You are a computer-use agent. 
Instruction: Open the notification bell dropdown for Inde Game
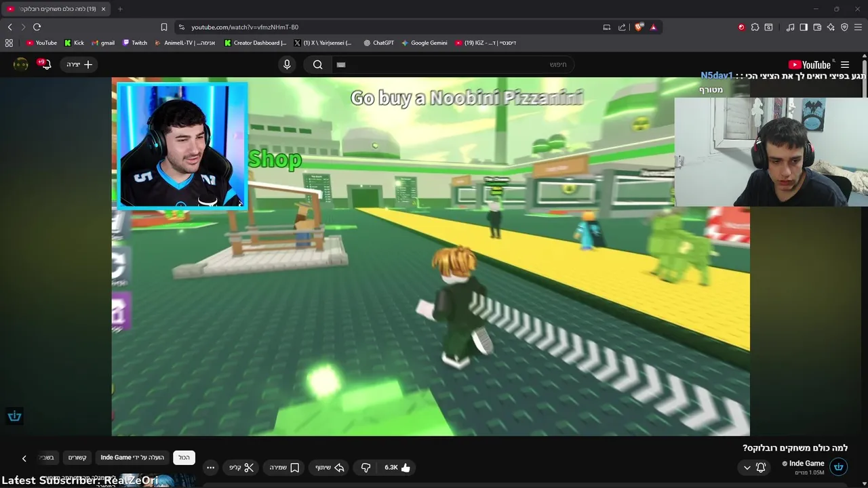tap(754, 468)
